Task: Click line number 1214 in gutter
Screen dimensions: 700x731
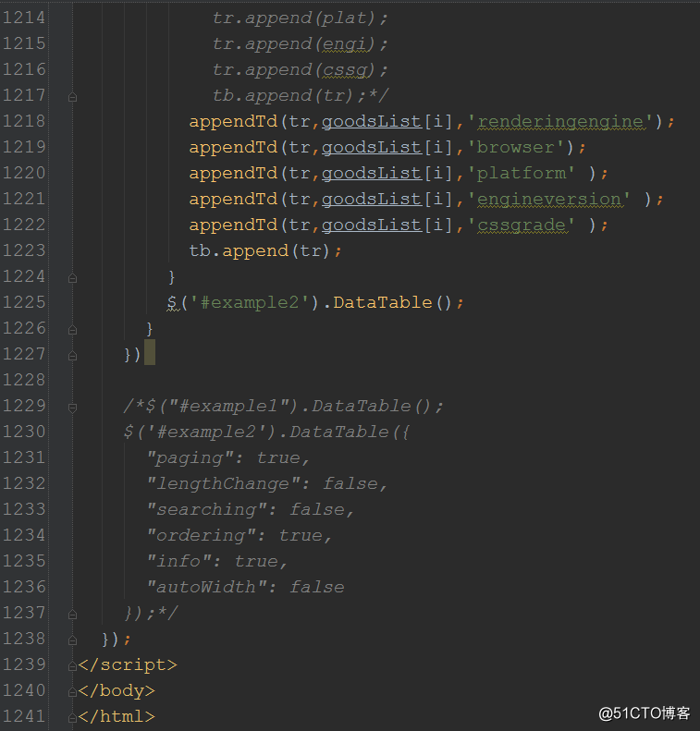Action: click(24, 18)
